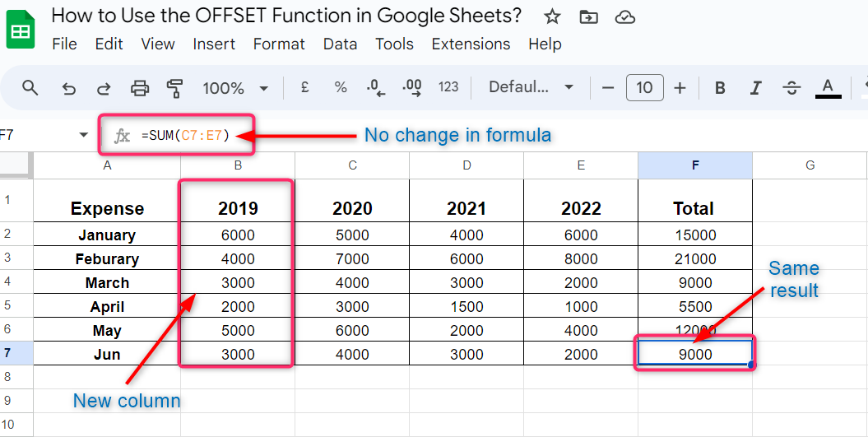
Task: Print the spreadsheet
Action: [x=140, y=88]
